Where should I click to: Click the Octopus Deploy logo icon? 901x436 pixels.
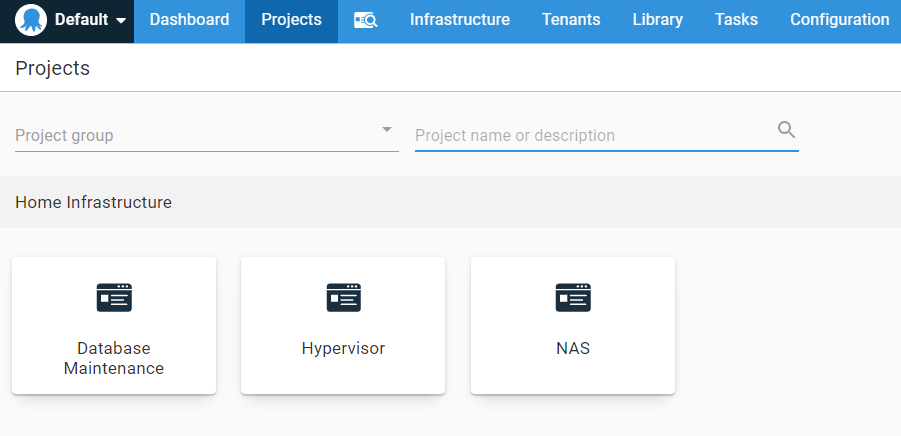31,20
